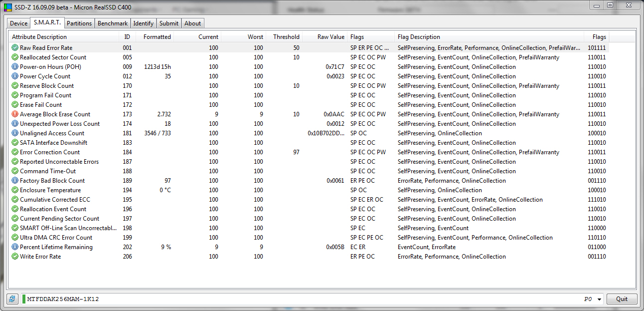Click the status icon beside Command Time-Out
This screenshot has width=644, height=311.
point(15,171)
